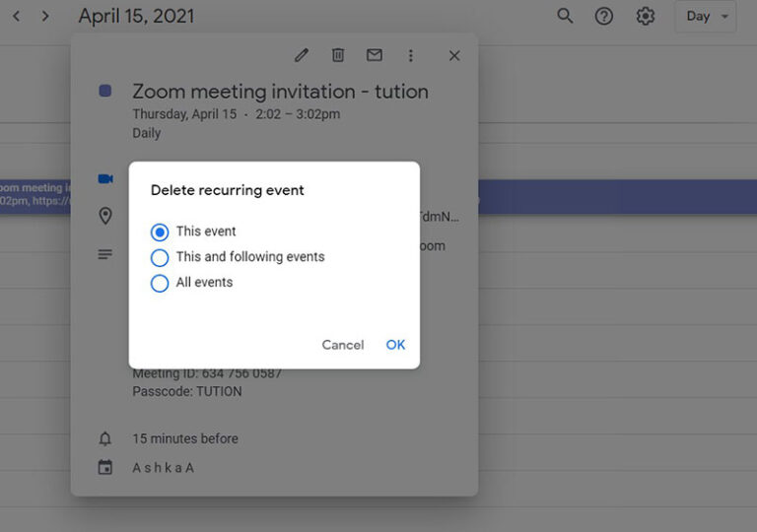
Task: Click the Passcode: TUTION text
Action: [x=187, y=391]
